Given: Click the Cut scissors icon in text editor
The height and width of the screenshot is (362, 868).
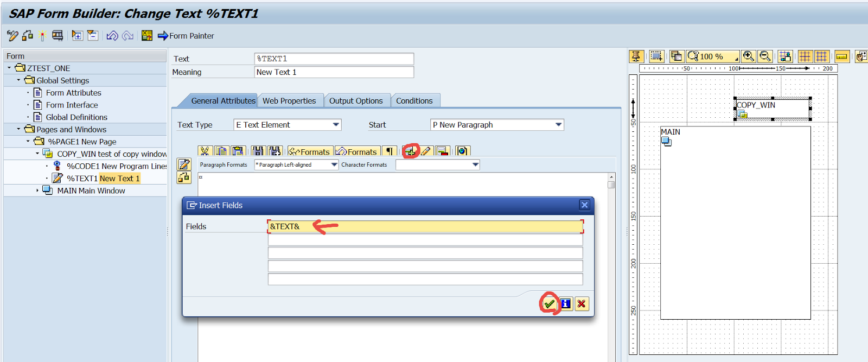Looking at the screenshot, I should 205,151.
